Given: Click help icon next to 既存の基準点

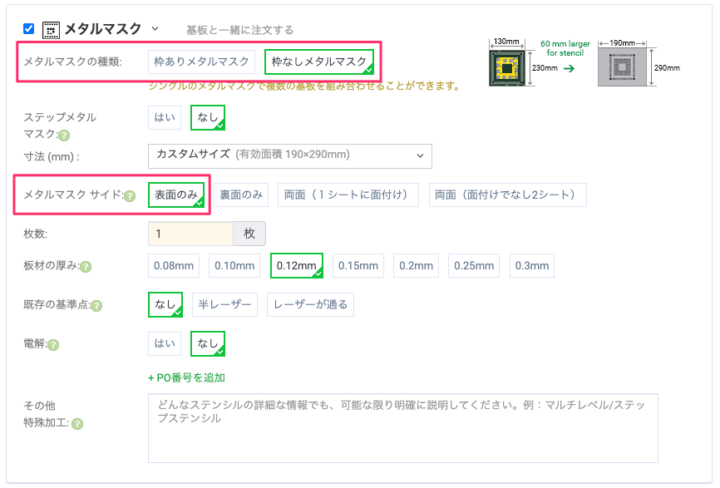Looking at the screenshot, I should [96, 304].
